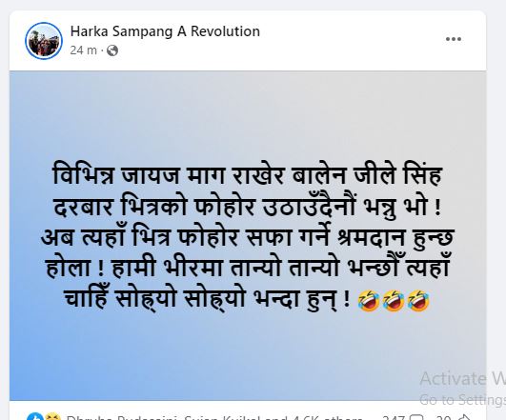Click the share arrow icon beside 20
Screen dimensions: 506x420
tap(465, 417)
